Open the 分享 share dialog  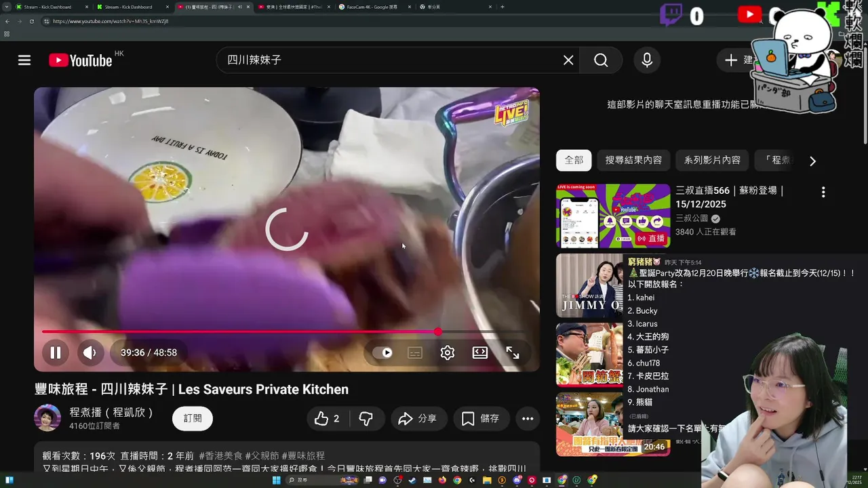(x=418, y=419)
